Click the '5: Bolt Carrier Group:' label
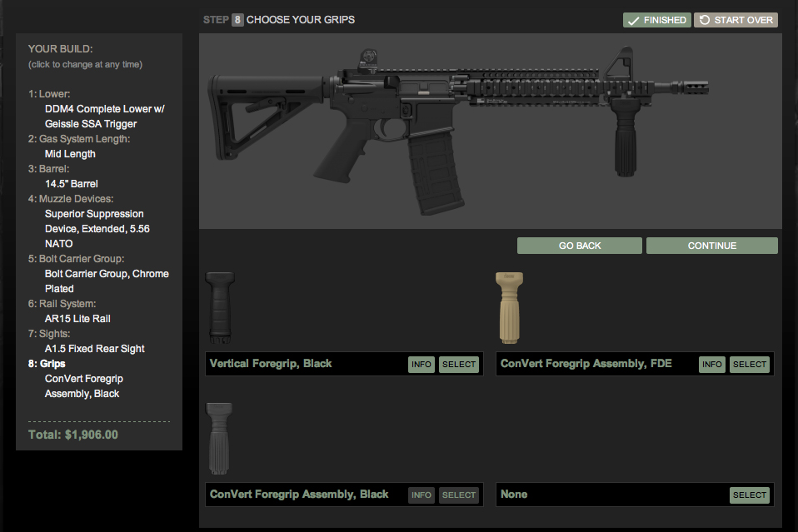 (x=77, y=259)
